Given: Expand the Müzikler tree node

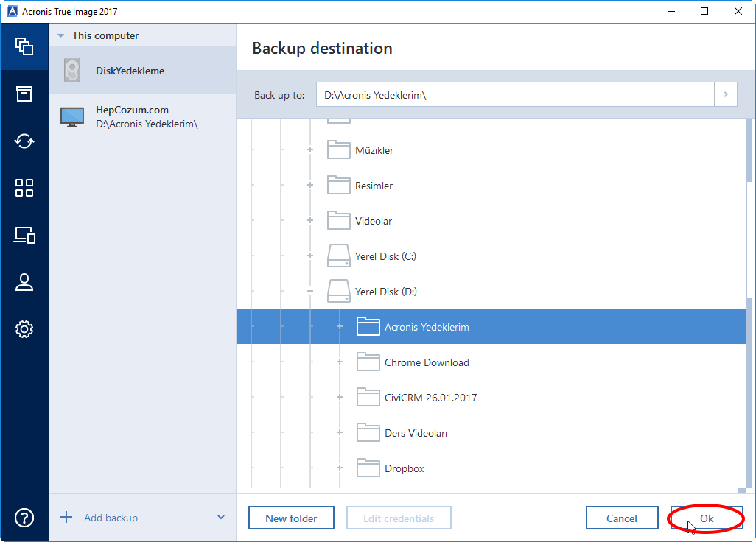Looking at the screenshot, I should (310, 149).
